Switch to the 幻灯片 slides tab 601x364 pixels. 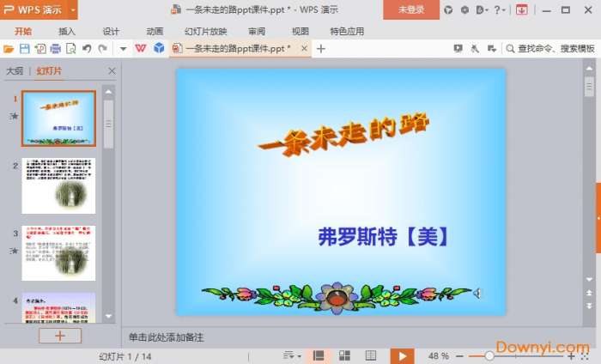coord(49,71)
